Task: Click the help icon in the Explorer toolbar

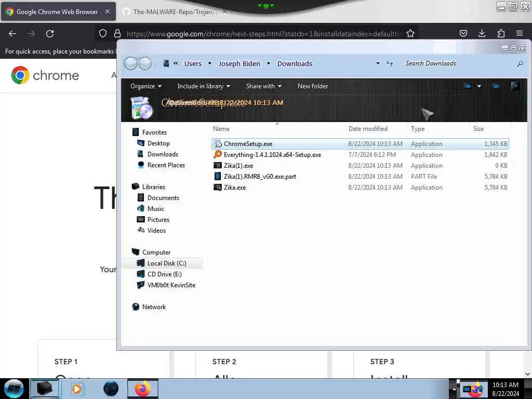Action: click(x=515, y=86)
